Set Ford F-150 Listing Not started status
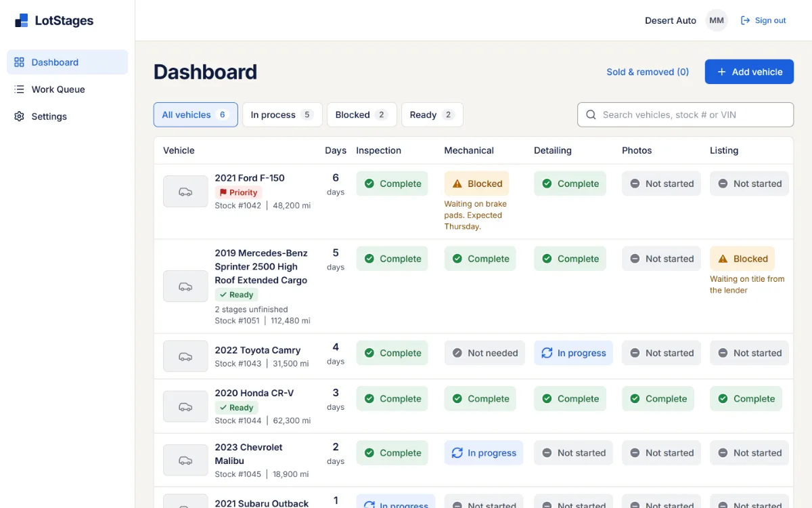 [750, 184]
